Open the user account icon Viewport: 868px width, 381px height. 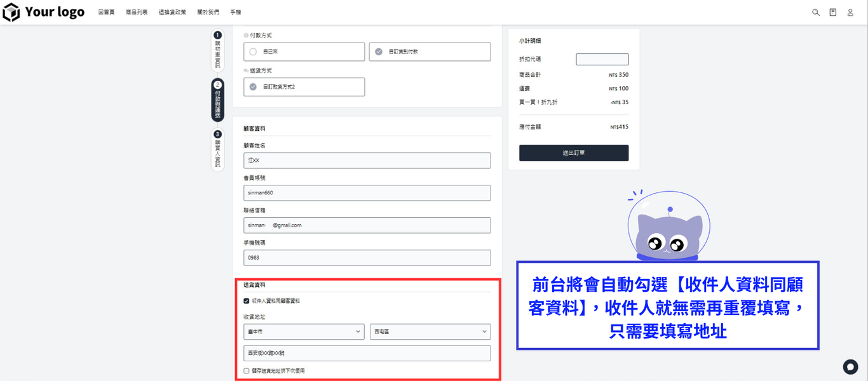tap(850, 12)
